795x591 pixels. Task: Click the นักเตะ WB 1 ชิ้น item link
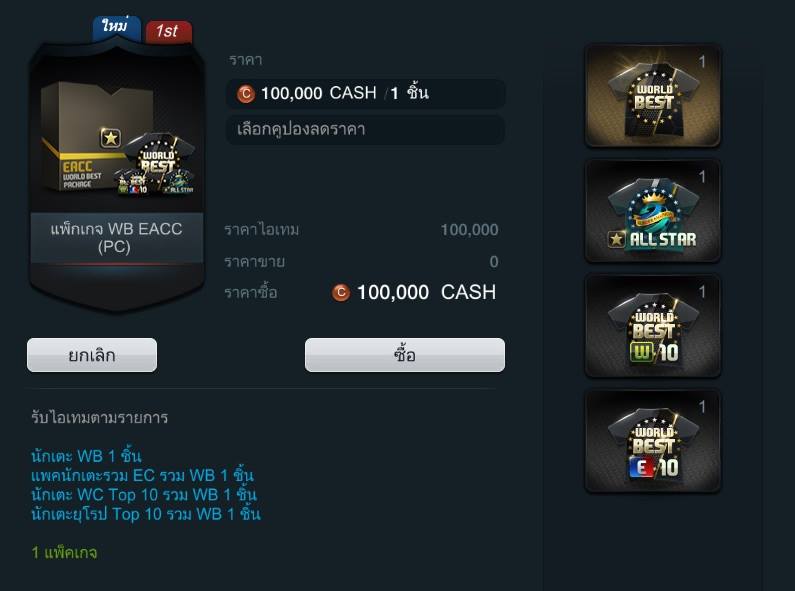tap(86, 456)
